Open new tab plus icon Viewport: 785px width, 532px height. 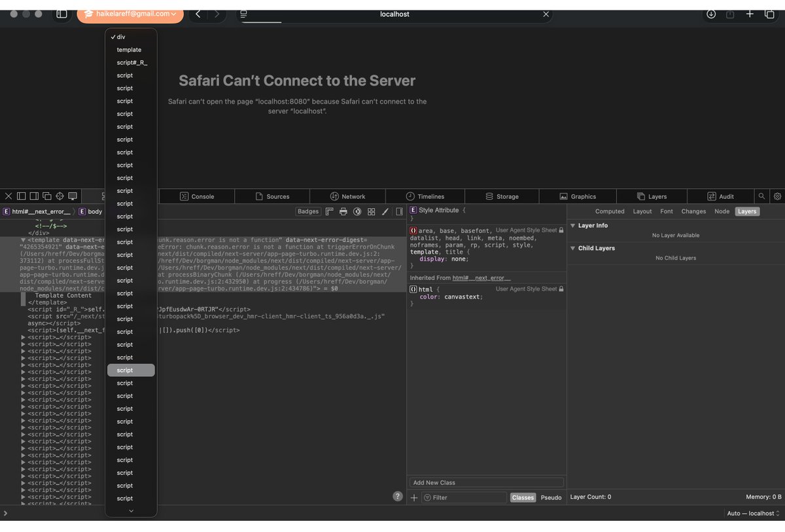click(x=750, y=14)
